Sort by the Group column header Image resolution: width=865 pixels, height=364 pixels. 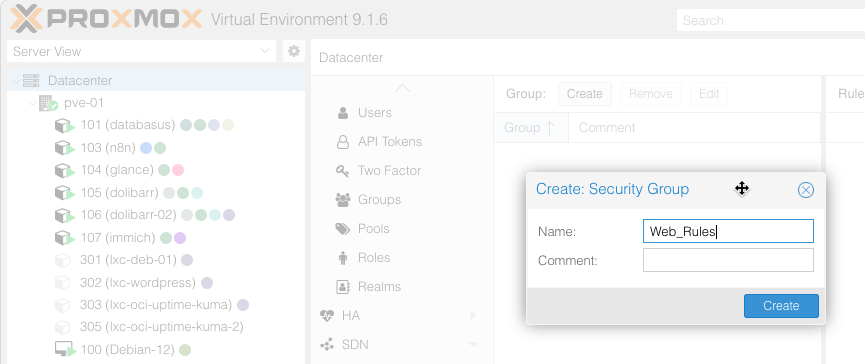pyautogui.click(x=531, y=128)
